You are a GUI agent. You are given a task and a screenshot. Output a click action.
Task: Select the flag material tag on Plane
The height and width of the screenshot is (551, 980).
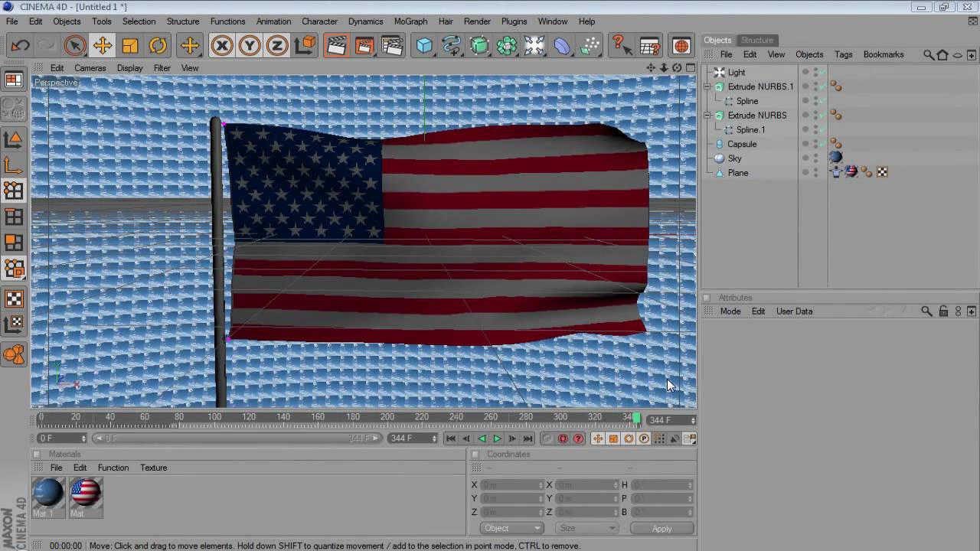click(851, 172)
